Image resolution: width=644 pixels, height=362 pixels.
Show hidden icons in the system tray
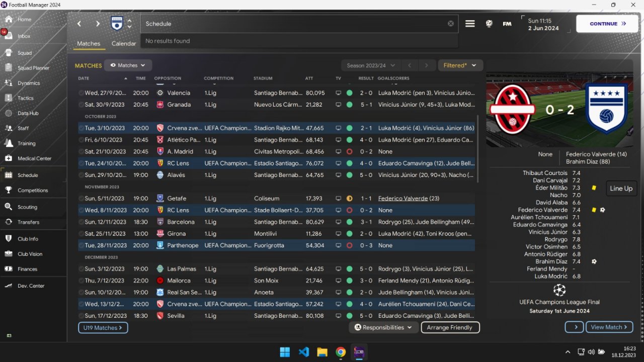568,352
